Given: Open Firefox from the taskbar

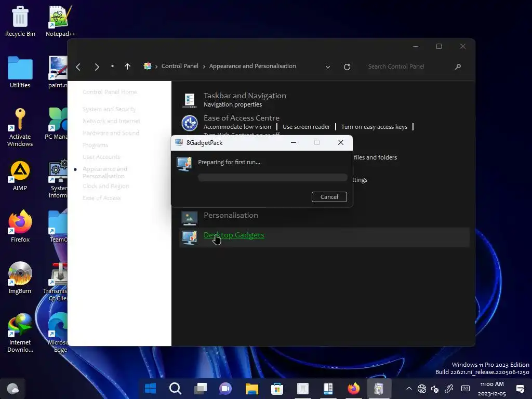Looking at the screenshot, I should [353, 389].
